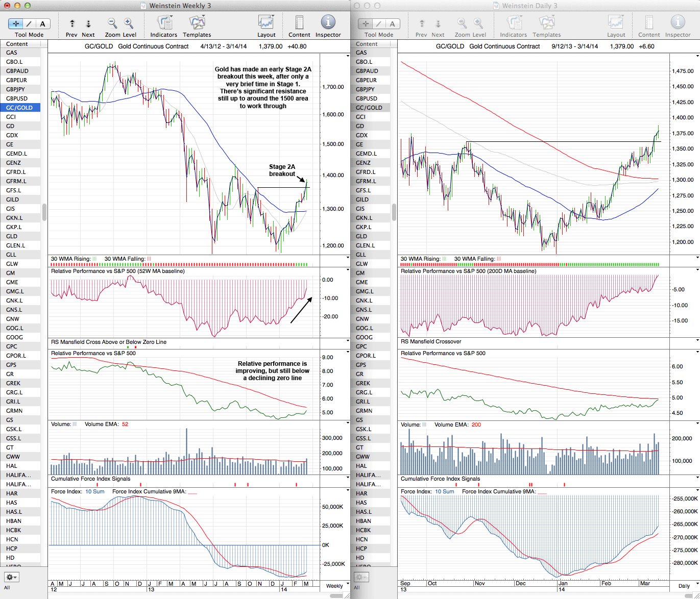Open the Templates toolbar menu
This screenshot has height=599, width=700.
pyautogui.click(x=197, y=23)
